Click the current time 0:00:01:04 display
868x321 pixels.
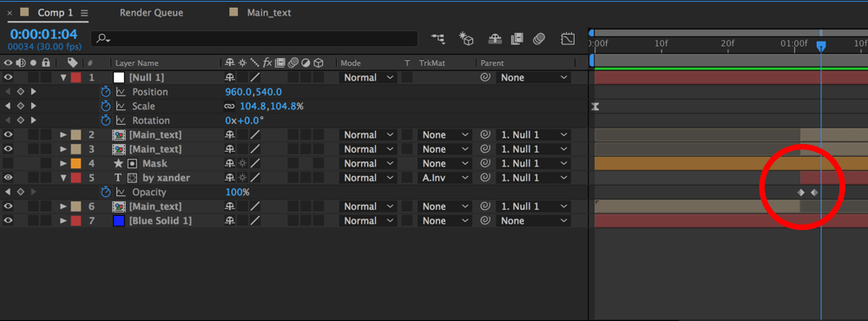pyautogui.click(x=43, y=35)
